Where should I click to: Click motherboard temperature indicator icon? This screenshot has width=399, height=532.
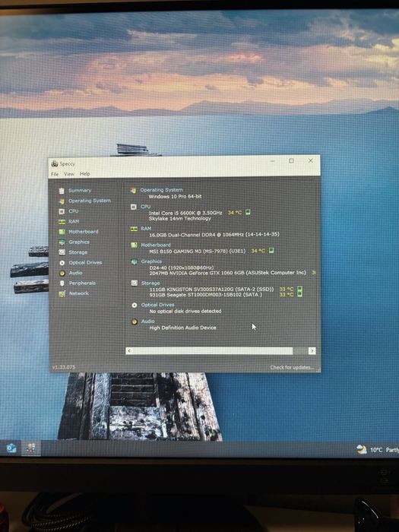point(271,251)
